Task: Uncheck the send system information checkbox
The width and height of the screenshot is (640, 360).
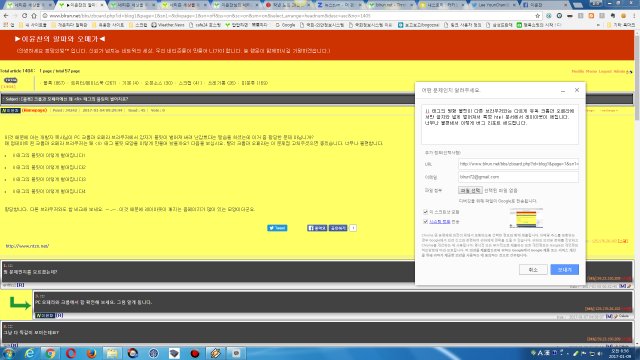Action: click(425, 222)
